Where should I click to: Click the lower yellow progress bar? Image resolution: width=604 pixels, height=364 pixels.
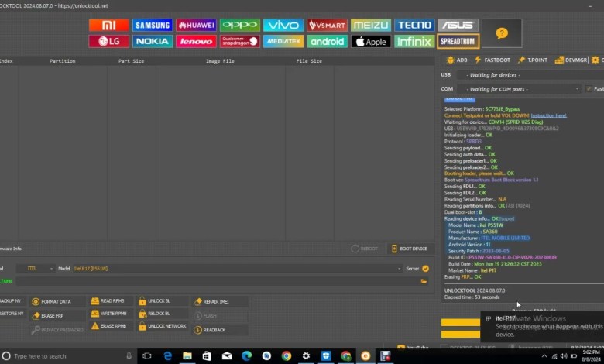click(461, 334)
